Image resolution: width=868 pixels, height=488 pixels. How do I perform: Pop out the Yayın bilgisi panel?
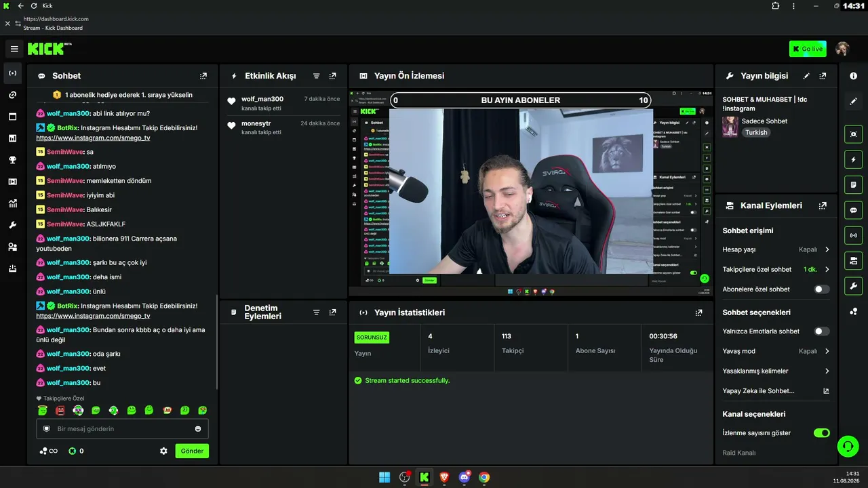823,76
